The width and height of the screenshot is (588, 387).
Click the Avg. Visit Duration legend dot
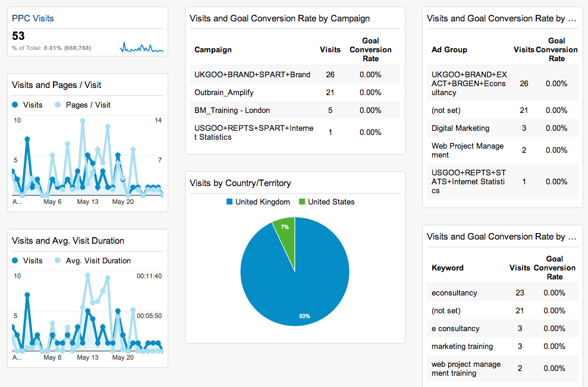(x=58, y=261)
